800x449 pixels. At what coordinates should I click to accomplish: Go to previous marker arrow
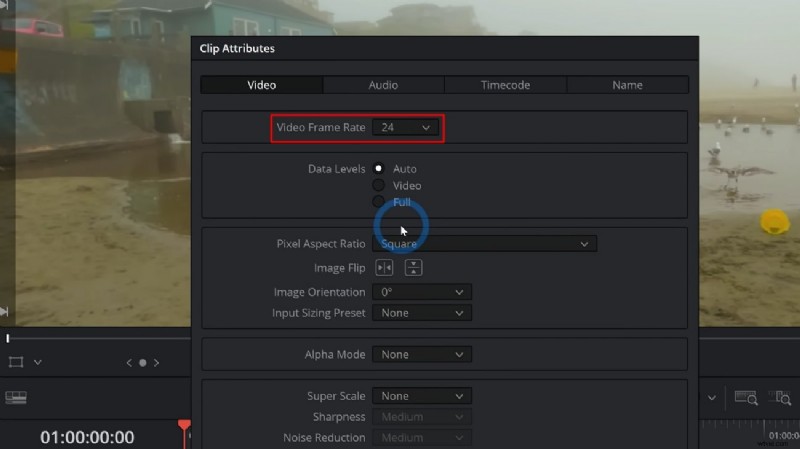[x=129, y=363]
